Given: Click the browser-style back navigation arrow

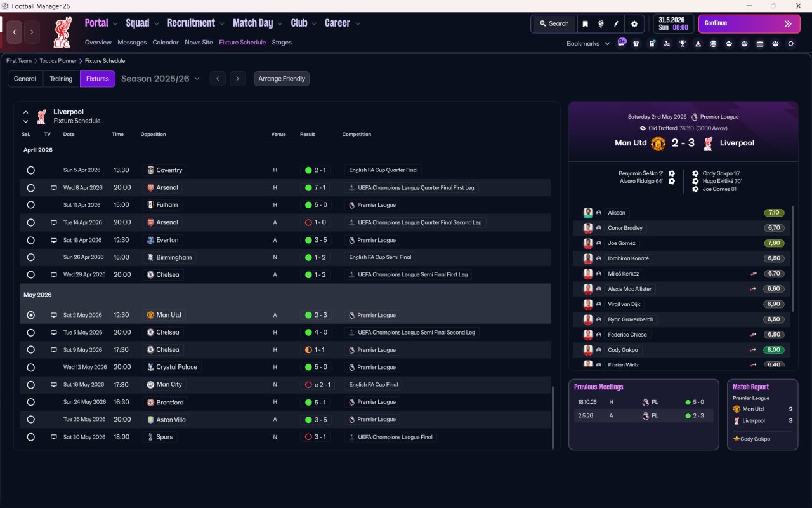Looking at the screenshot, I should point(15,32).
